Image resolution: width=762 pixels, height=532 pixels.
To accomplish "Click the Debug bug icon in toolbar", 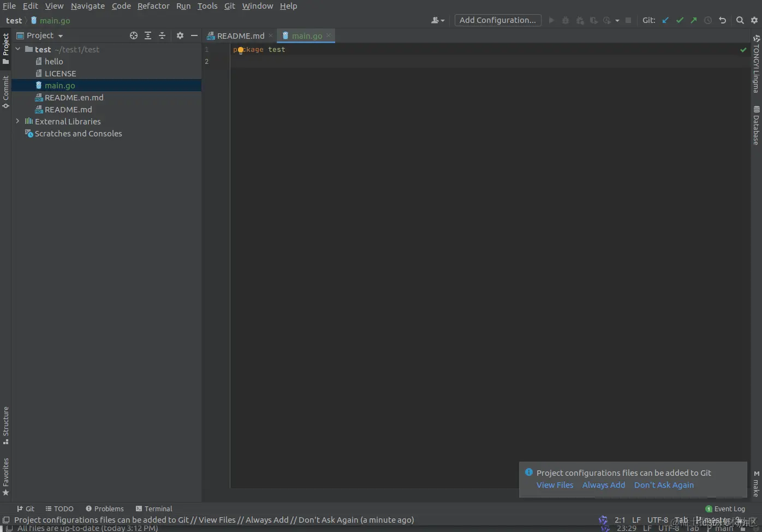I will pyautogui.click(x=565, y=20).
